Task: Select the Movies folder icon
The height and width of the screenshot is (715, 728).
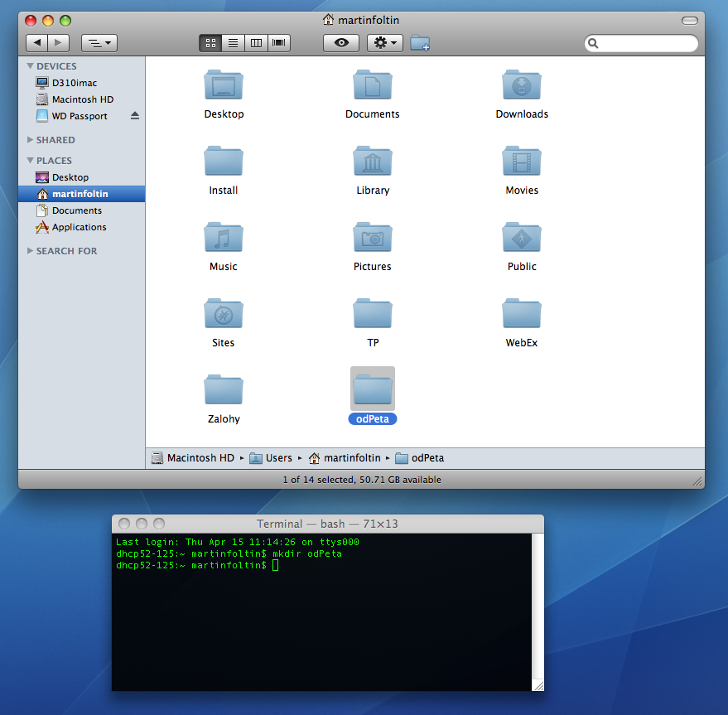Action: coord(522,162)
